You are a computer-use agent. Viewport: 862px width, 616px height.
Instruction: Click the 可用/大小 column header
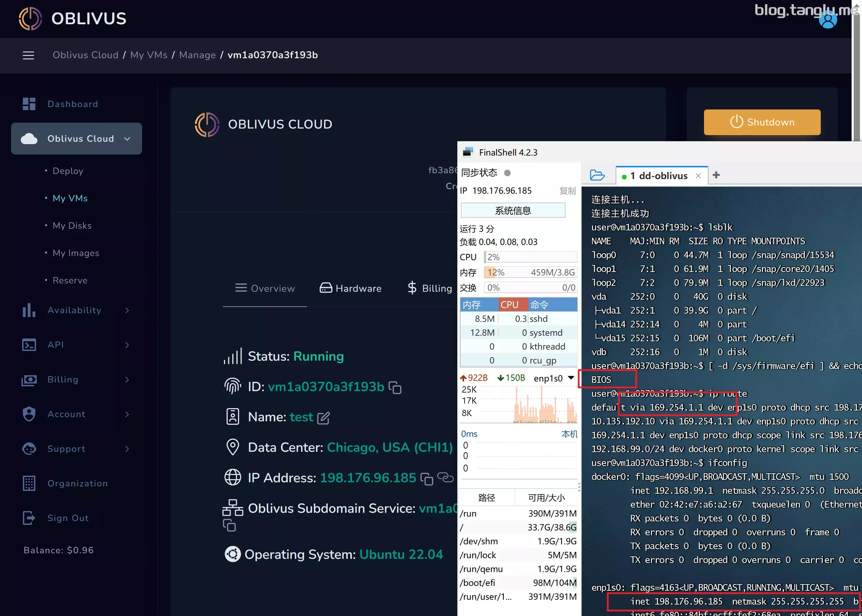click(546, 498)
